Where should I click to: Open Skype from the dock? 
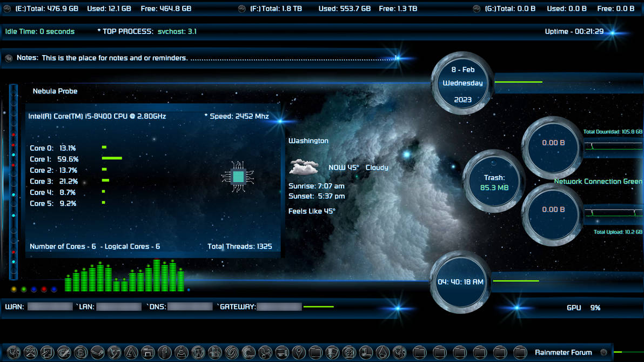point(80,353)
